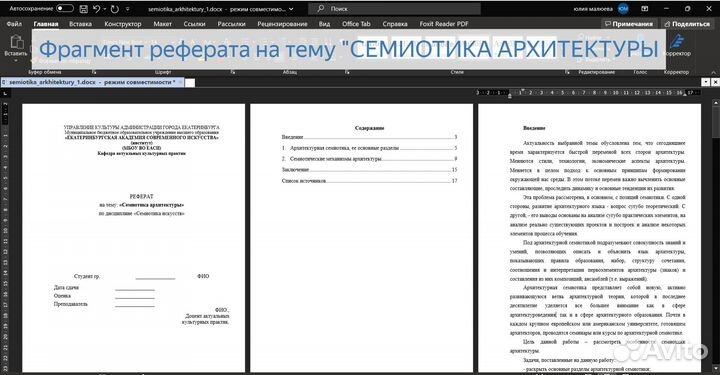The image size is (720, 375).
Task: Open the undo history dropdown arrow
Action: click(x=105, y=9)
